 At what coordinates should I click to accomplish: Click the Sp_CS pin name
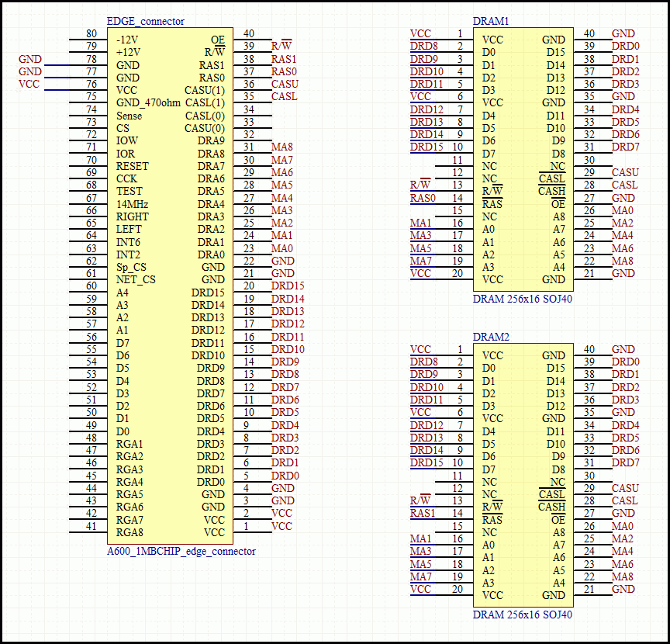pyautogui.click(x=131, y=268)
